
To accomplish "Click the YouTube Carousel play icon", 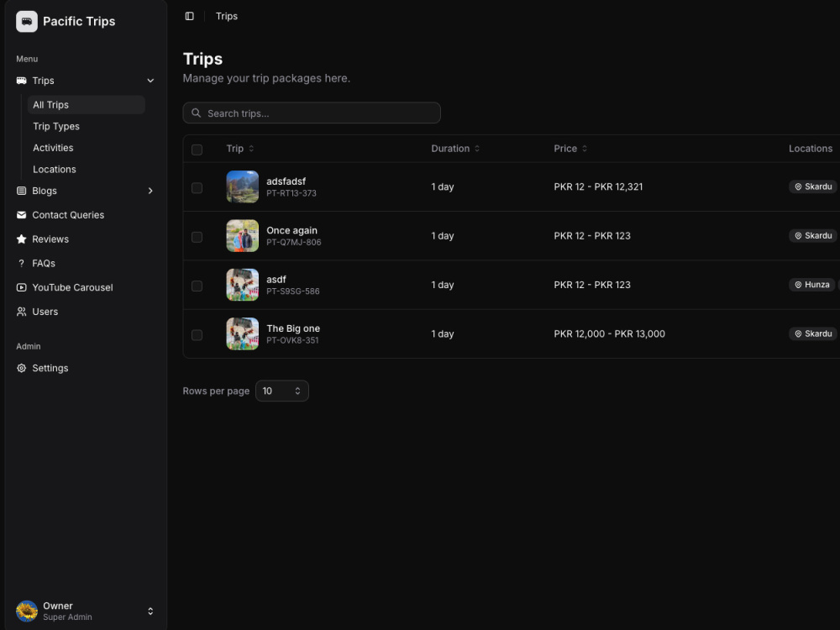I will [22, 287].
